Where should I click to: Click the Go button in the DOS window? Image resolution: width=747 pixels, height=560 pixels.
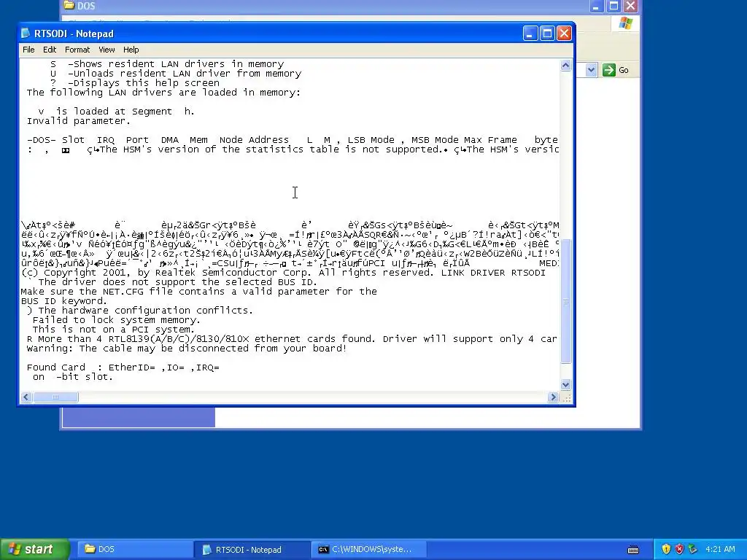(616, 71)
